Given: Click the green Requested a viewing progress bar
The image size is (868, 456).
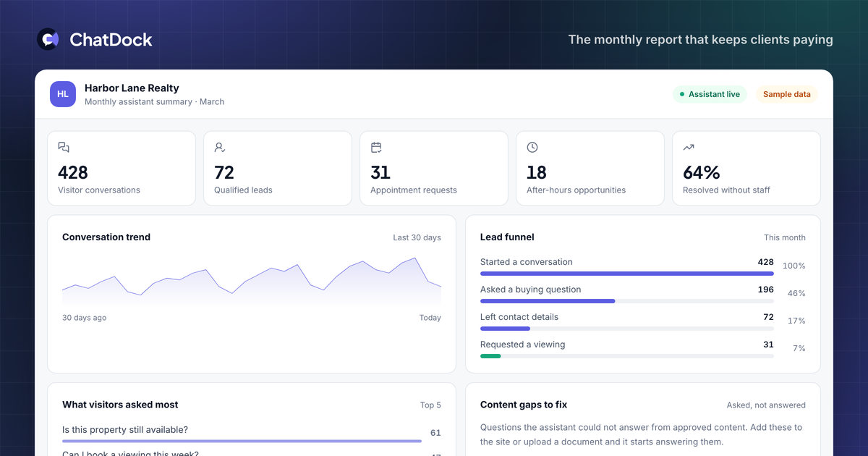Looking at the screenshot, I should click(x=490, y=356).
